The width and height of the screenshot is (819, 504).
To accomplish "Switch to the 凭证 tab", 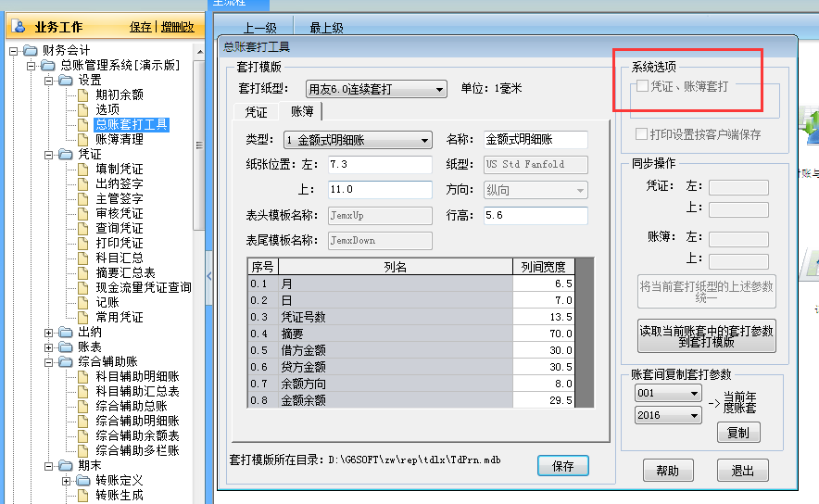I will (256, 112).
